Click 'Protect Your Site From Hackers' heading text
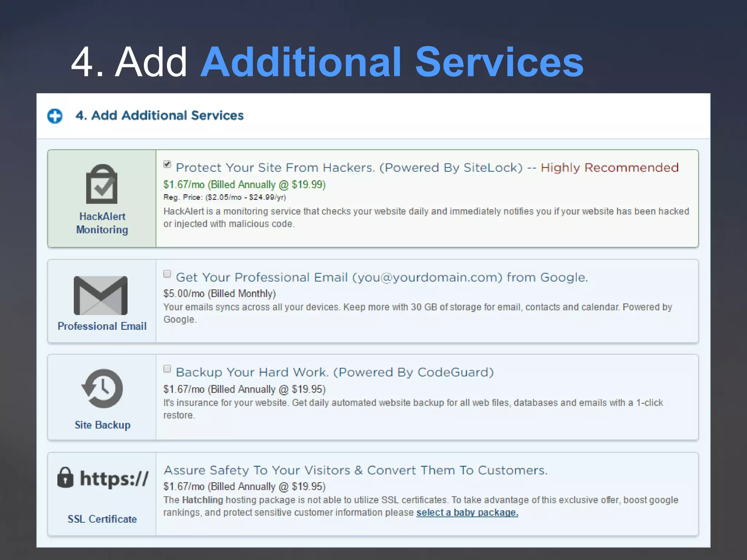Image resolution: width=747 pixels, height=560 pixels. (349, 168)
